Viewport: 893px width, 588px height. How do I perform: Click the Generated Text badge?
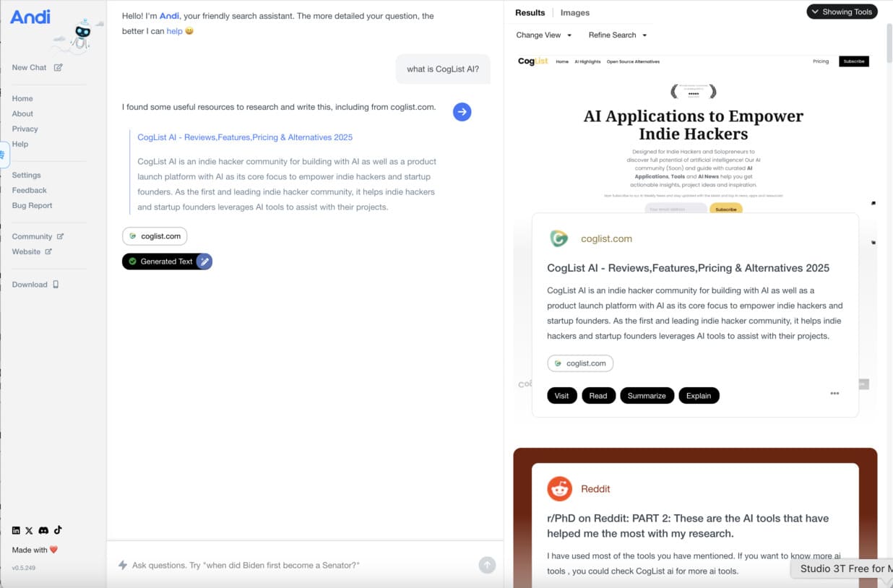click(x=167, y=261)
